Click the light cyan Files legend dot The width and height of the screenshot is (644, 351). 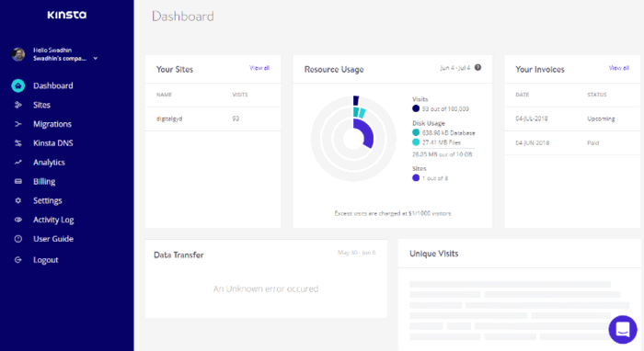[x=416, y=142]
